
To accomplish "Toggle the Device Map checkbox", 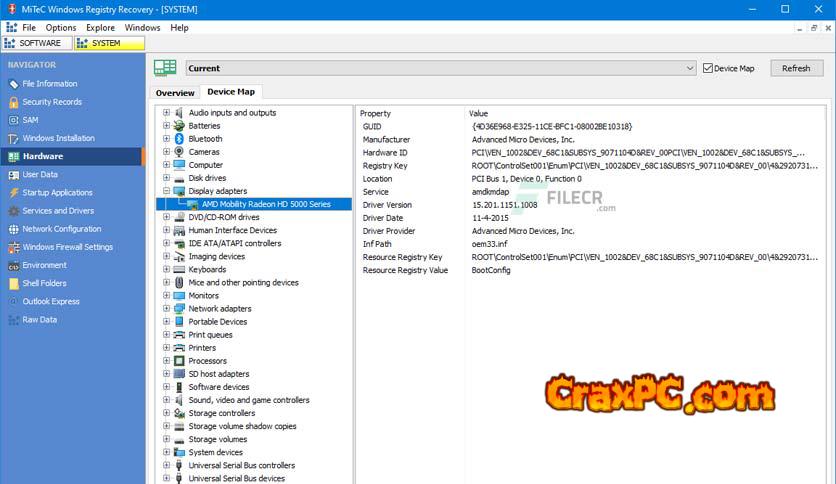I will tap(708, 68).
